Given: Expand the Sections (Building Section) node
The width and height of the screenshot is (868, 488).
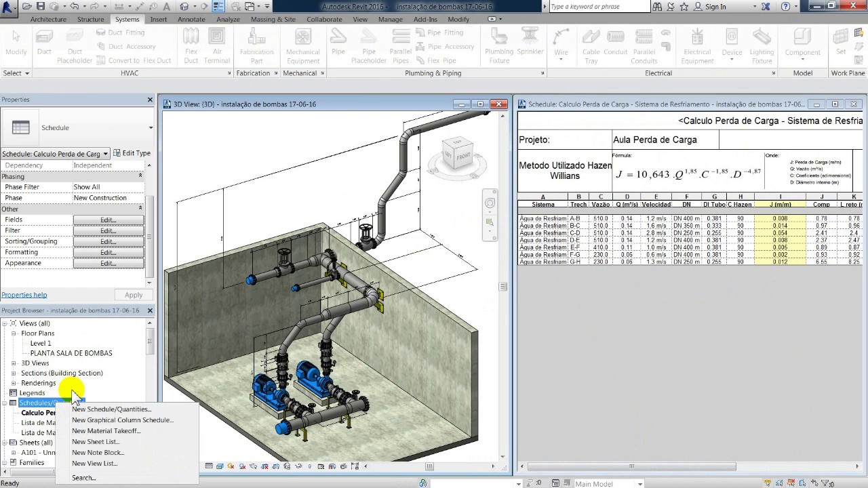Looking at the screenshot, I should (14, 373).
